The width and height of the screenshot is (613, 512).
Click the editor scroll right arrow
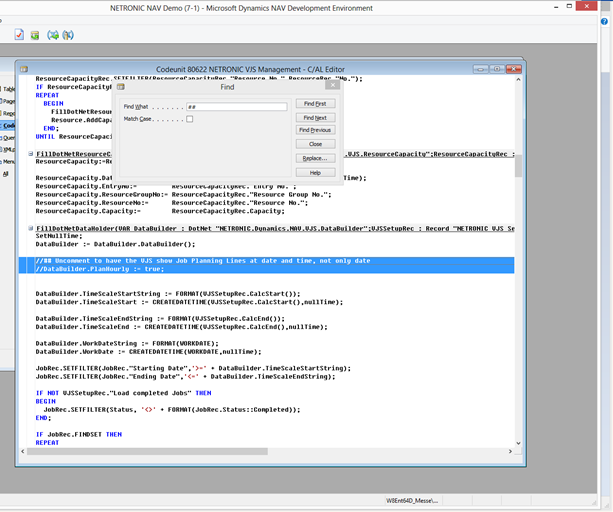[x=510, y=451]
